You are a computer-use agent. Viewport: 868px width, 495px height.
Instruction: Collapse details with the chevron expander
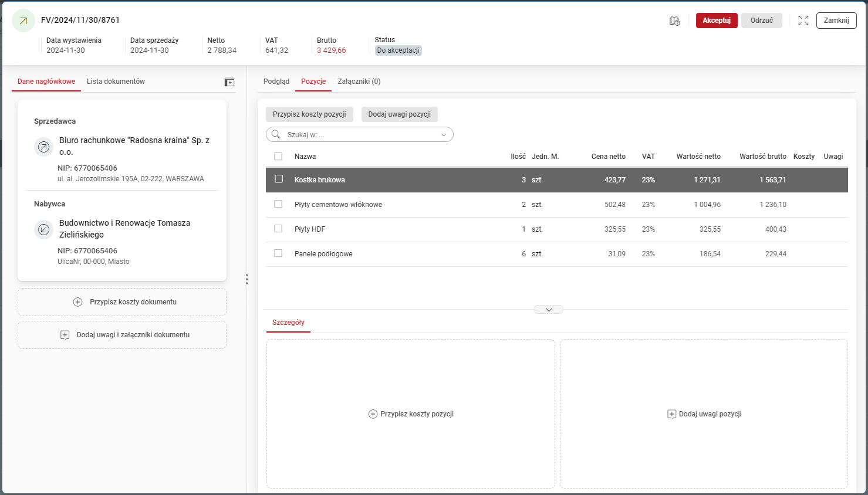tap(549, 310)
